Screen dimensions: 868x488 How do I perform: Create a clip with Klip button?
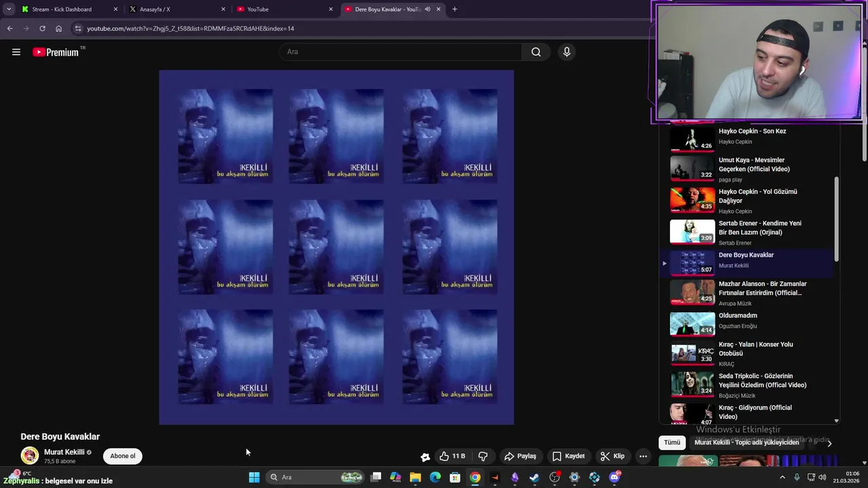[x=612, y=456]
